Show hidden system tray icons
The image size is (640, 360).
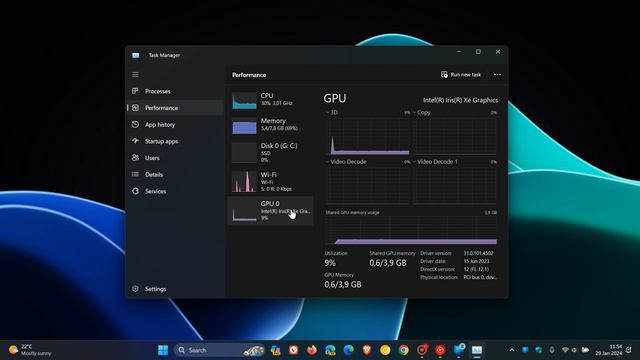pyautogui.click(x=512, y=350)
